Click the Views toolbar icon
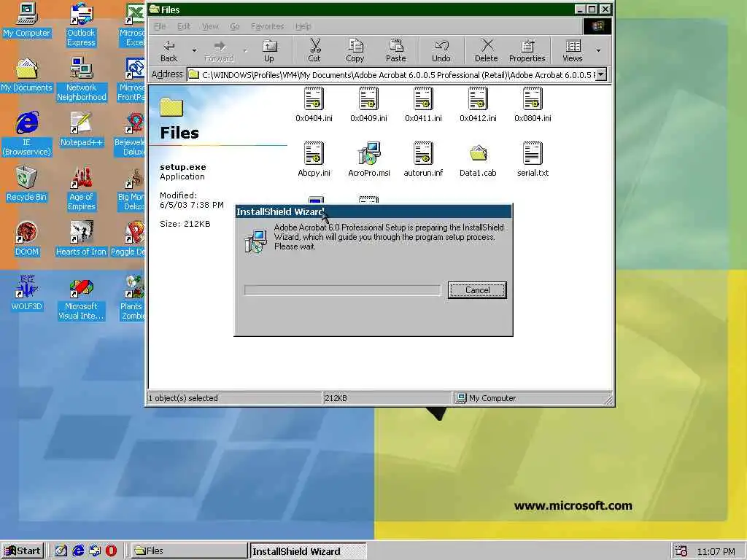This screenshot has height=560, width=747. click(x=573, y=50)
